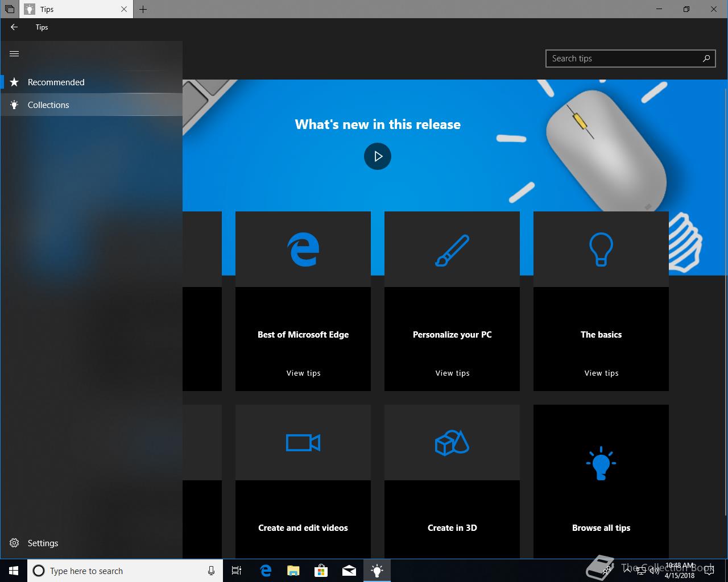This screenshot has height=582, width=728.
Task: Click the Collections lightbulb icon
Action: (14, 105)
